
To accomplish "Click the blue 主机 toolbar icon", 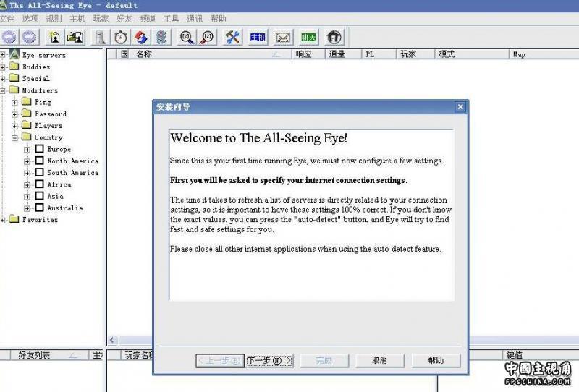I will pos(258,38).
